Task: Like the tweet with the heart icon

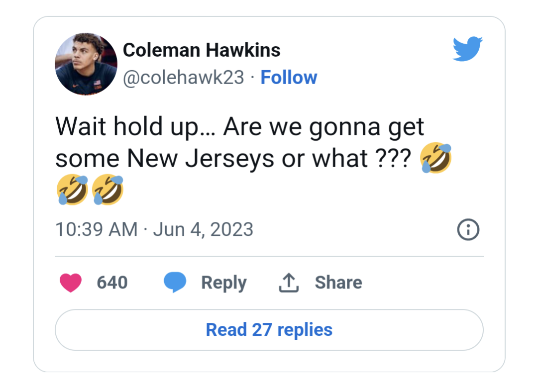Action: (x=70, y=282)
